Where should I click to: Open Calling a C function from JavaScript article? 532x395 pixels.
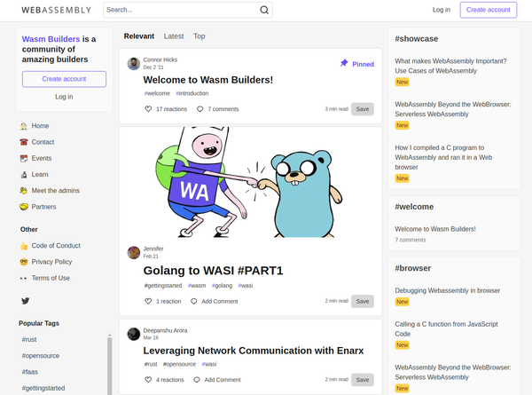pyautogui.click(x=446, y=329)
